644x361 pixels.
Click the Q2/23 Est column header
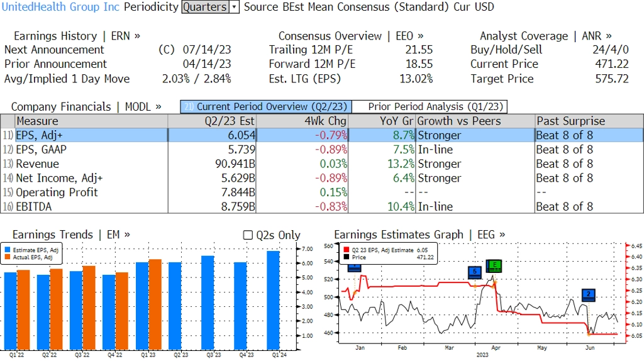coord(212,121)
